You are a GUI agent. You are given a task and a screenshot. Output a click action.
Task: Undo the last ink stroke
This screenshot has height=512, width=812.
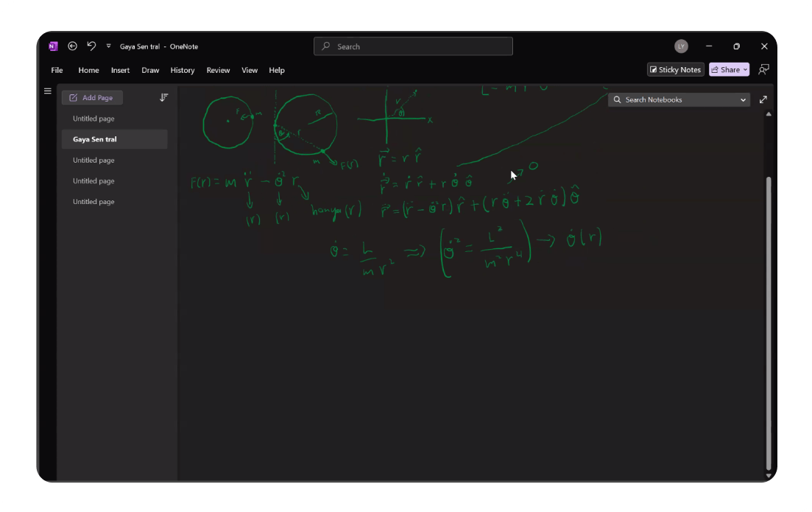point(91,46)
